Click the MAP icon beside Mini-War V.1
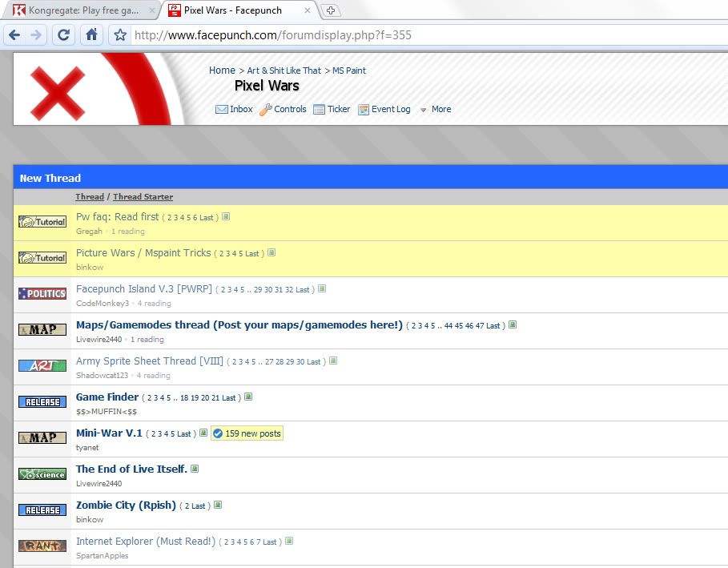Image resolution: width=728 pixels, height=568 pixels. click(42, 438)
